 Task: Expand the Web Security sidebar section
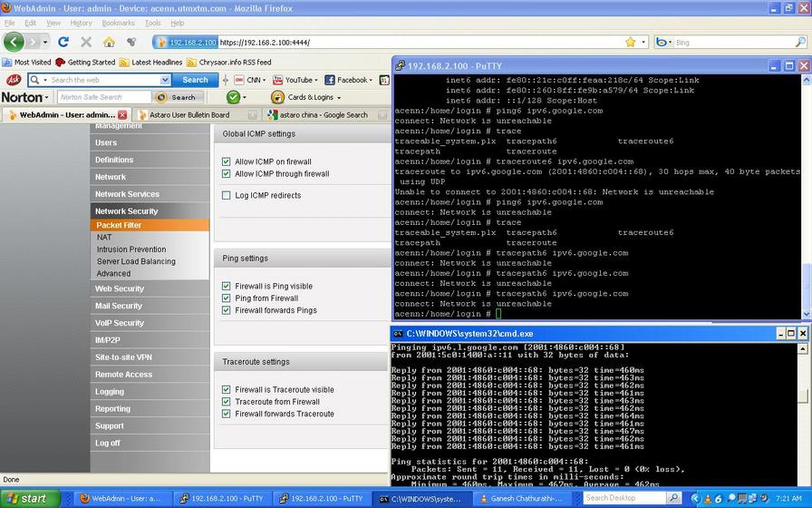click(120, 288)
